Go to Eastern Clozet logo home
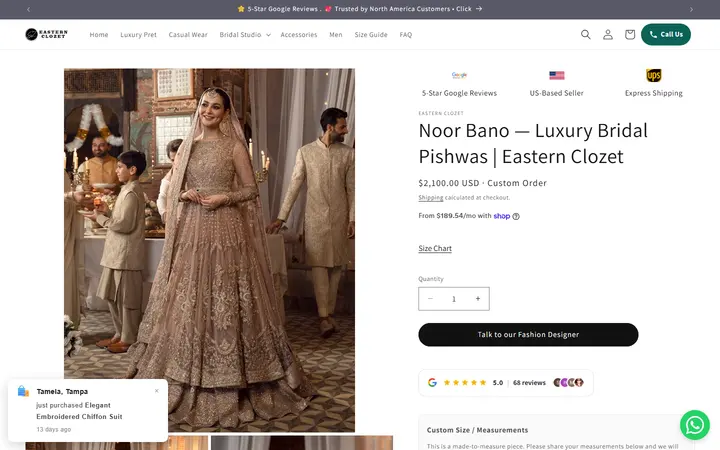This screenshot has width=720, height=450. (x=46, y=34)
